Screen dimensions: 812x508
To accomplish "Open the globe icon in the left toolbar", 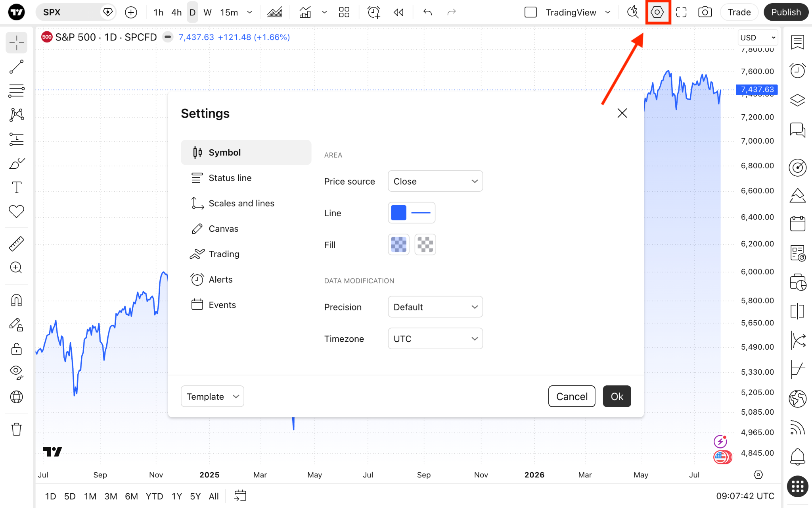I will coord(16,397).
